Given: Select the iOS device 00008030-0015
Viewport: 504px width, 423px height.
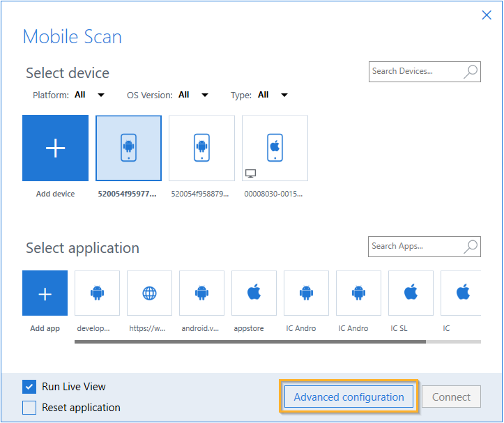Looking at the screenshot, I should [x=275, y=148].
